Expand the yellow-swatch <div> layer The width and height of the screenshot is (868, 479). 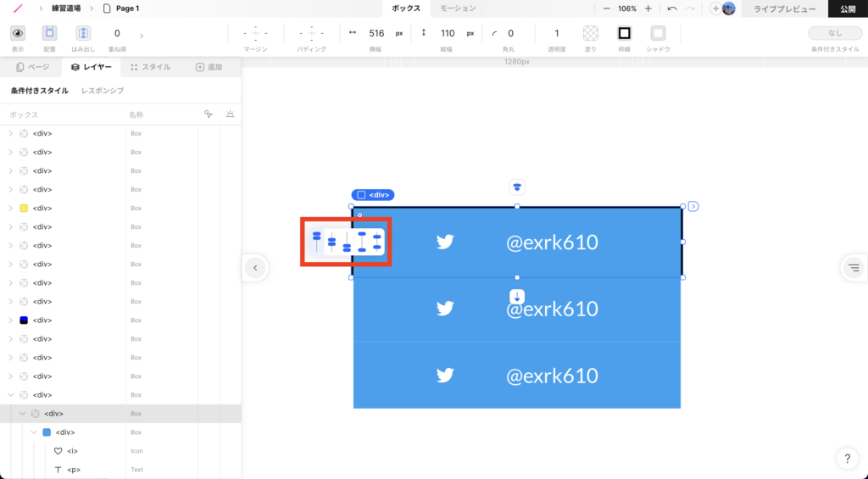click(x=10, y=209)
